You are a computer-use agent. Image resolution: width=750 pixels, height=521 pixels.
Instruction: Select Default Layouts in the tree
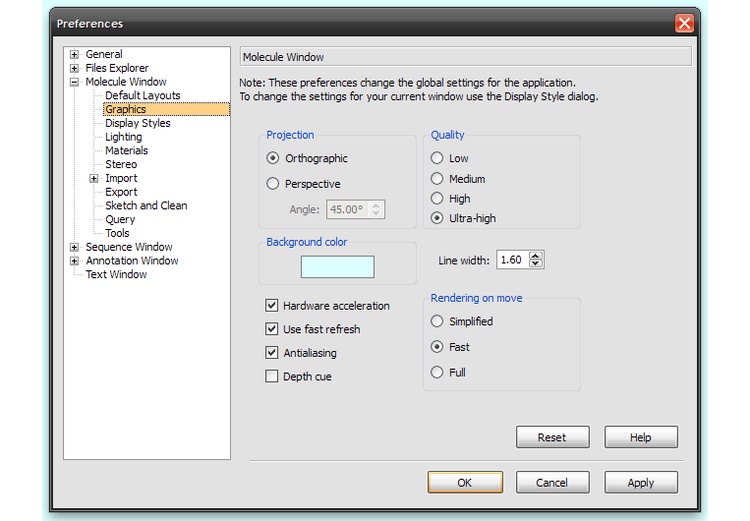click(x=143, y=96)
